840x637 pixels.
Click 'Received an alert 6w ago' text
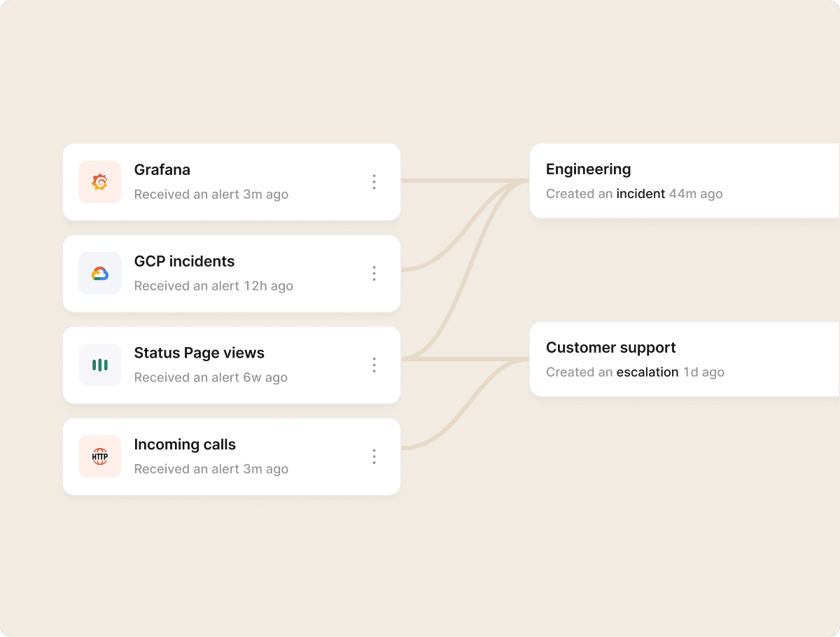(x=211, y=377)
